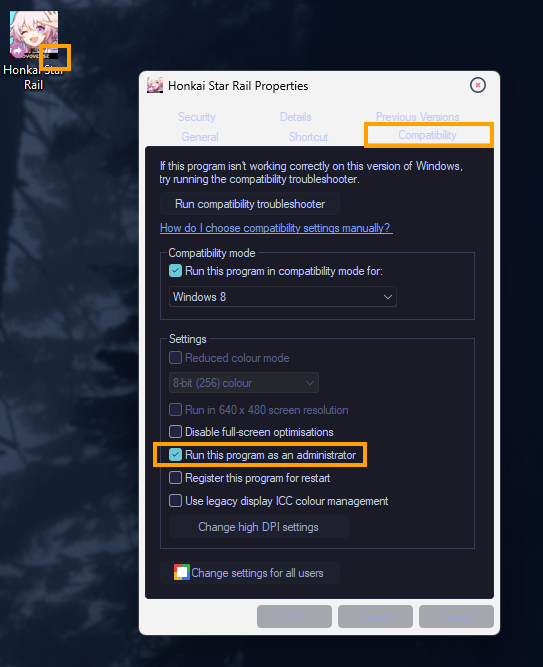Viewport: 543px width, 667px height.
Task: Tick the Reduced colour mode checkbox
Action: 175,357
